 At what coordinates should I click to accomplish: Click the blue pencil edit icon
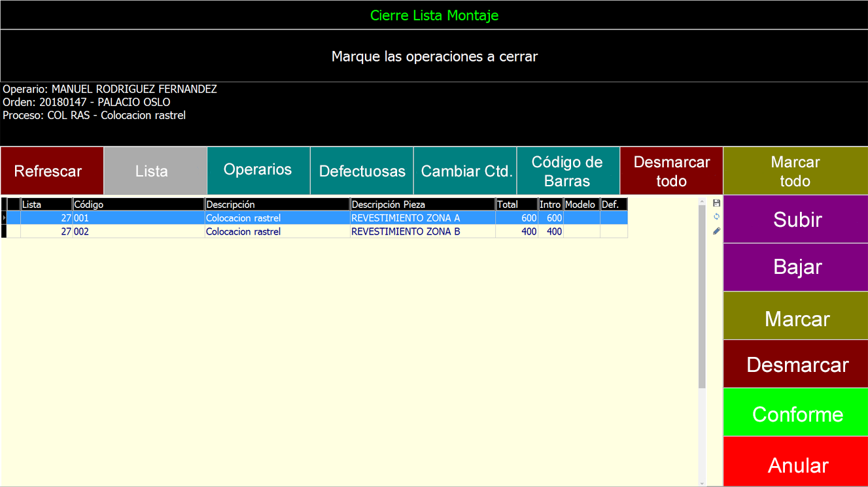tap(716, 231)
